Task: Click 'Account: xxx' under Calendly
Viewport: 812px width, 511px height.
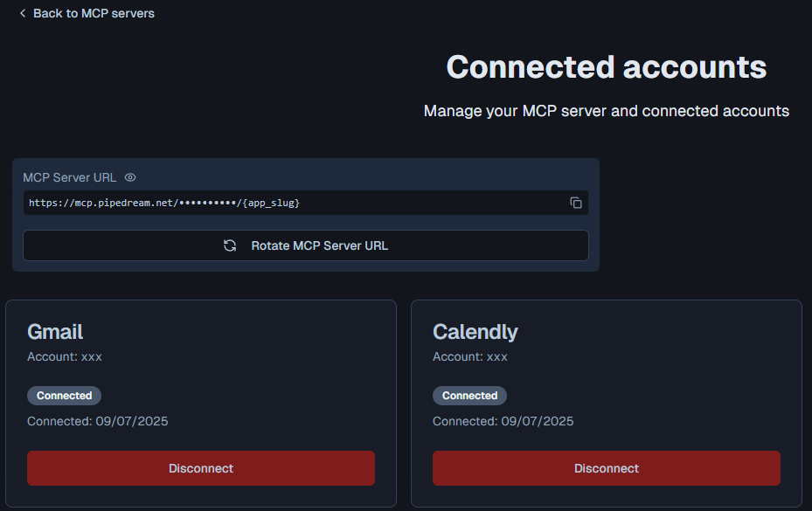Action: tap(470, 356)
